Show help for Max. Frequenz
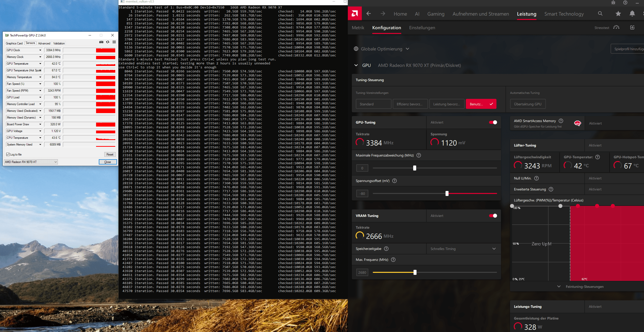The image size is (644, 332). (393, 260)
